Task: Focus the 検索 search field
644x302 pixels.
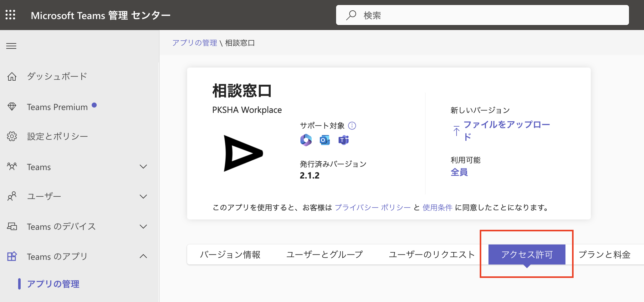Action: pos(482,15)
